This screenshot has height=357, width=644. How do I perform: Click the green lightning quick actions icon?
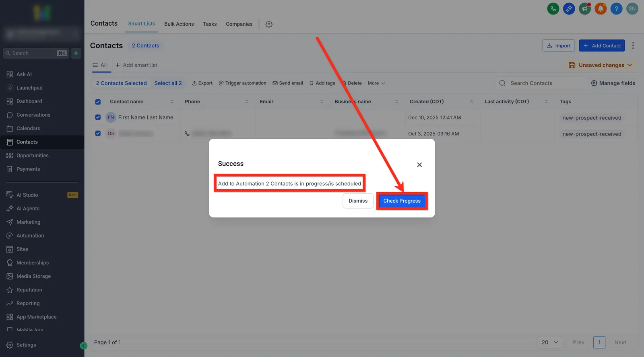tap(76, 53)
